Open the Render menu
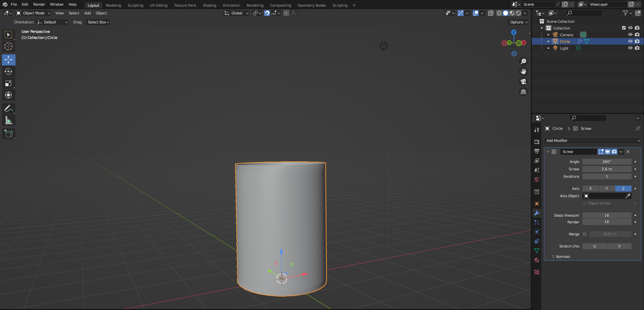The image size is (644, 310). coord(39,4)
